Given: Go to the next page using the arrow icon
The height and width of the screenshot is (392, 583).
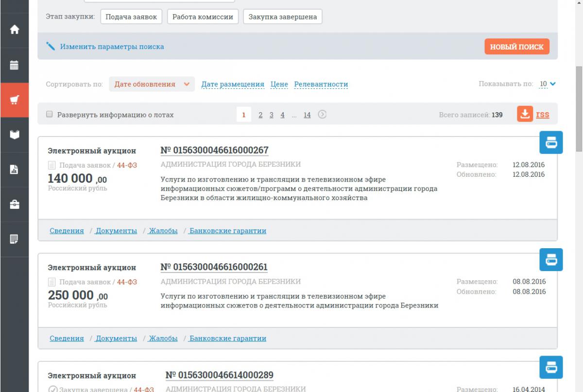Looking at the screenshot, I should pos(322,115).
